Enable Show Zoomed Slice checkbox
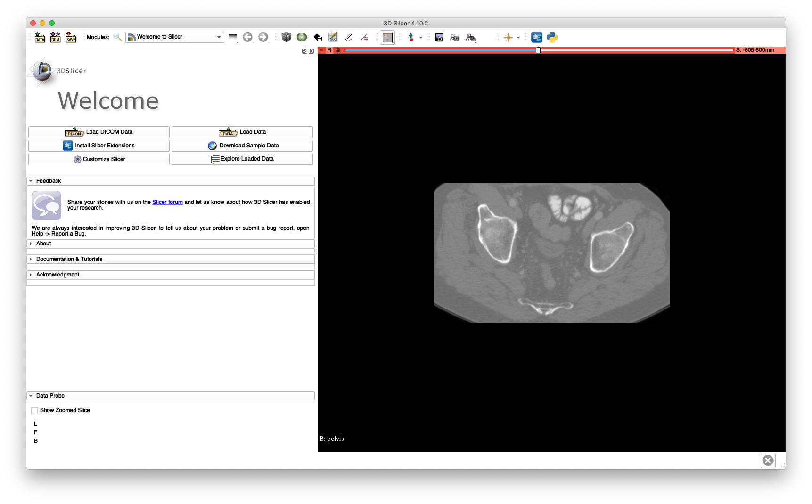Image resolution: width=812 pixels, height=504 pixels. click(x=34, y=411)
